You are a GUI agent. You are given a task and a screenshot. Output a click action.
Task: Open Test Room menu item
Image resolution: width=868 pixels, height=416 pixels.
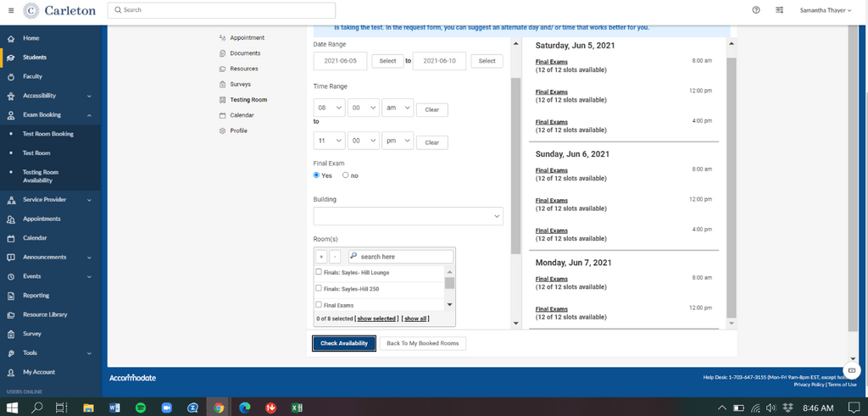[x=36, y=153]
